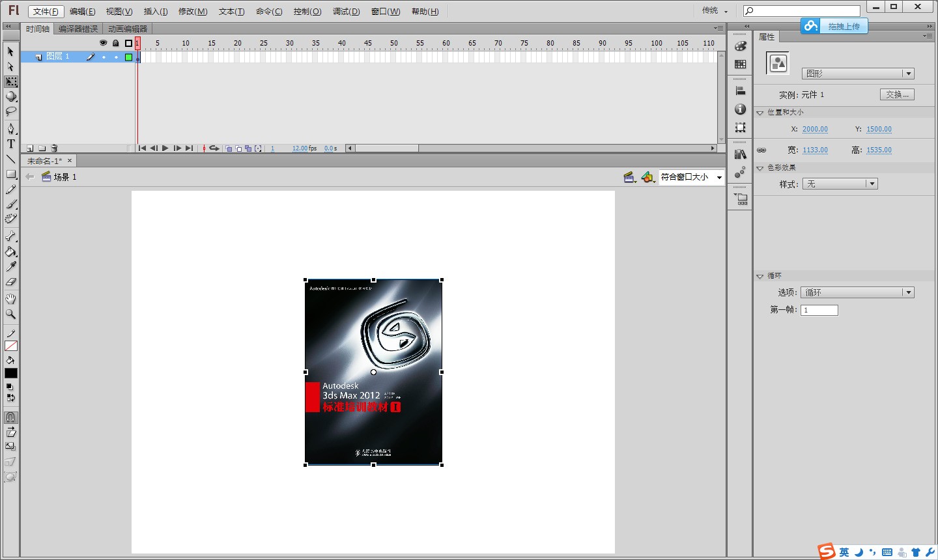Collapse the 循环 section
This screenshot has width=938, height=560.
760,276
